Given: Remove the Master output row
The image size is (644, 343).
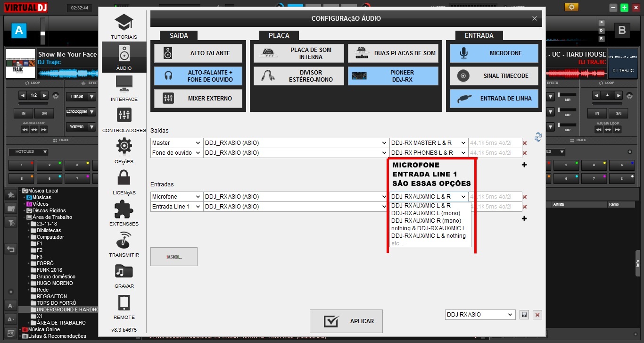Looking at the screenshot, I should click(524, 143).
